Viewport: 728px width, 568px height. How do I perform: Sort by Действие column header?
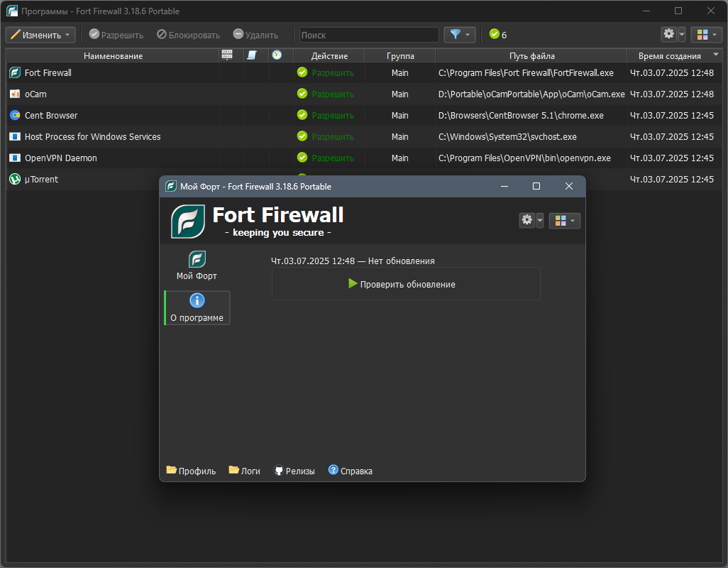329,55
